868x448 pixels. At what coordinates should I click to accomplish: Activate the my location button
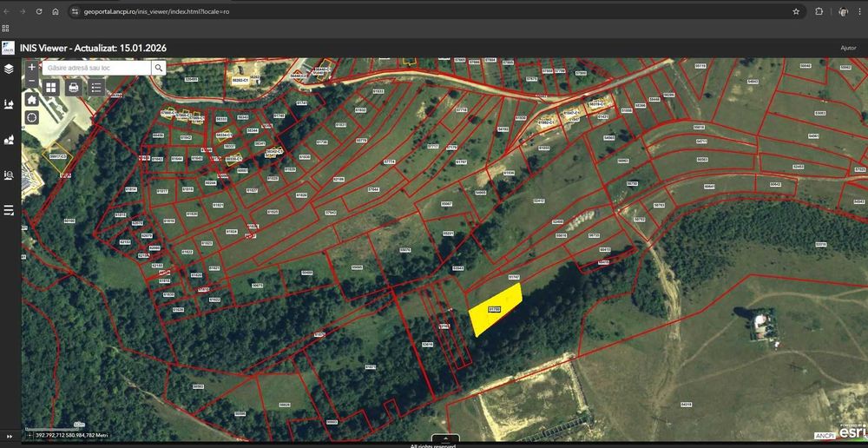(x=32, y=117)
